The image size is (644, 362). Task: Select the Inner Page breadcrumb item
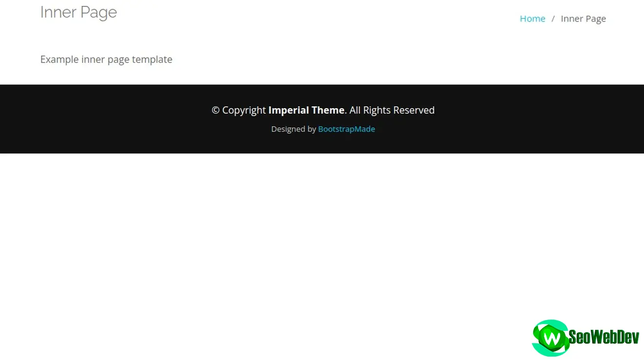click(x=583, y=19)
